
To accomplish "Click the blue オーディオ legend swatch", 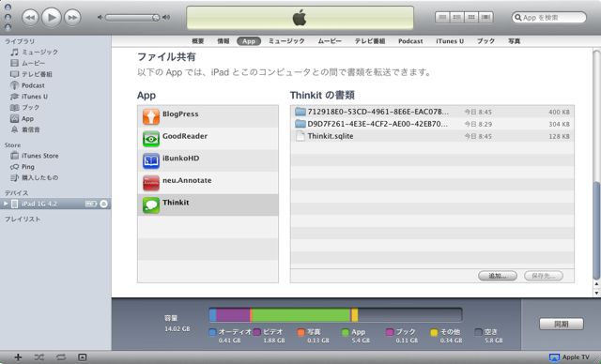I will [x=213, y=332].
